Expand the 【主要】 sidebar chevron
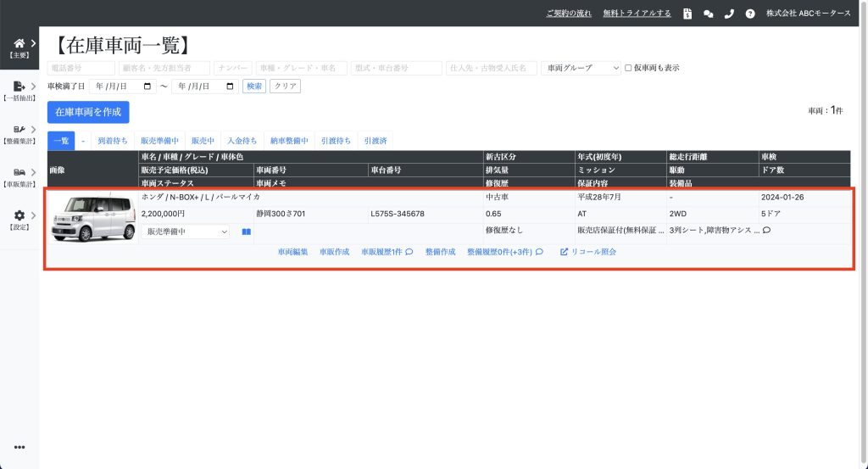This screenshot has height=469, width=868. pos(33,43)
